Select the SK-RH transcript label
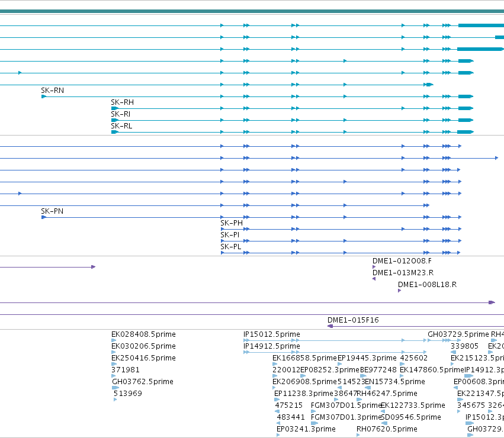This screenshot has width=504, height=438. tap(122, 102)
